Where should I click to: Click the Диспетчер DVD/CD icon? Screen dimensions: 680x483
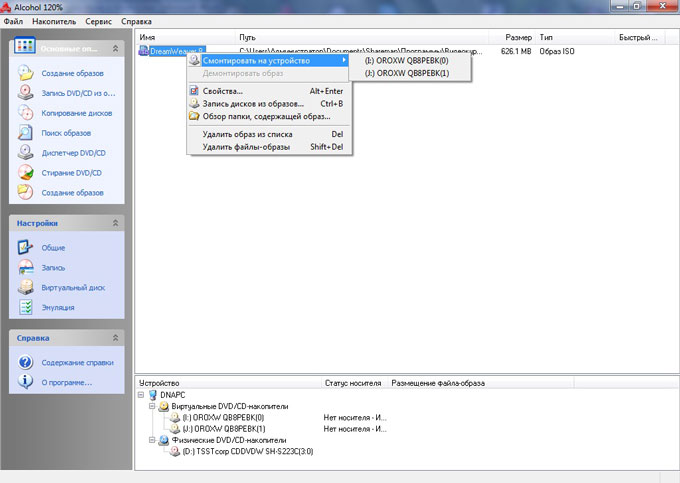26,152
